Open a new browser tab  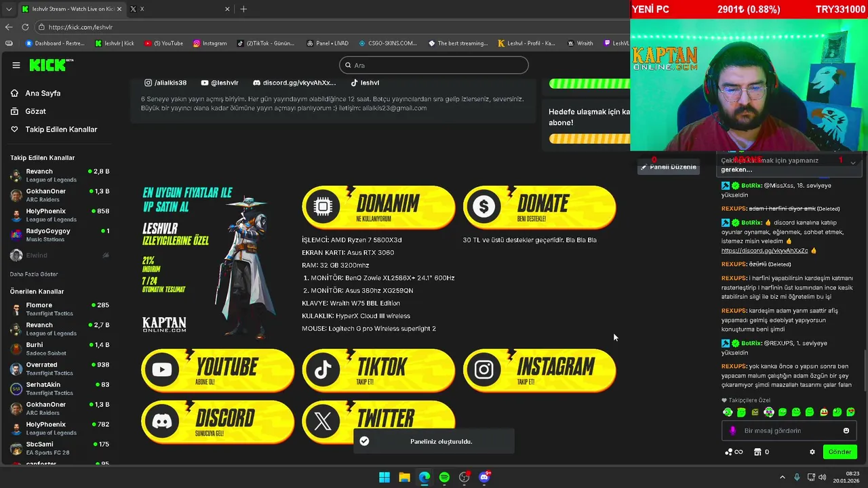pyautogui.click(x=243, y=9)
